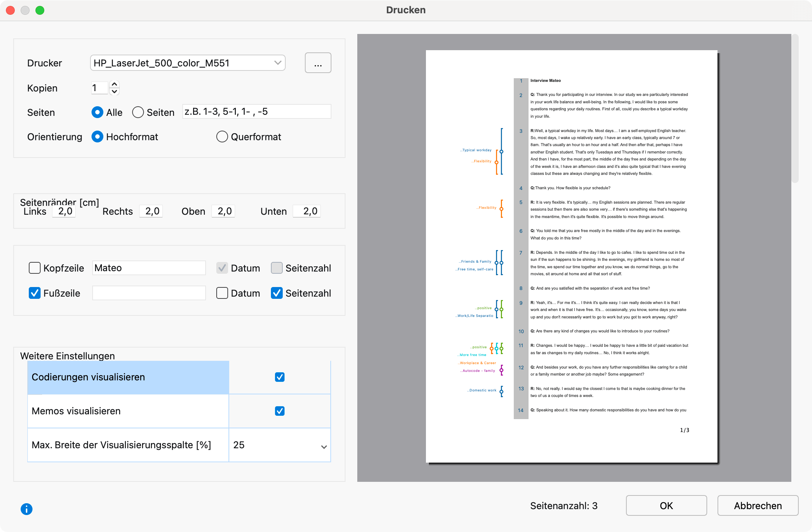Open the Drucker printer dropdown

[x=187, y=63]
